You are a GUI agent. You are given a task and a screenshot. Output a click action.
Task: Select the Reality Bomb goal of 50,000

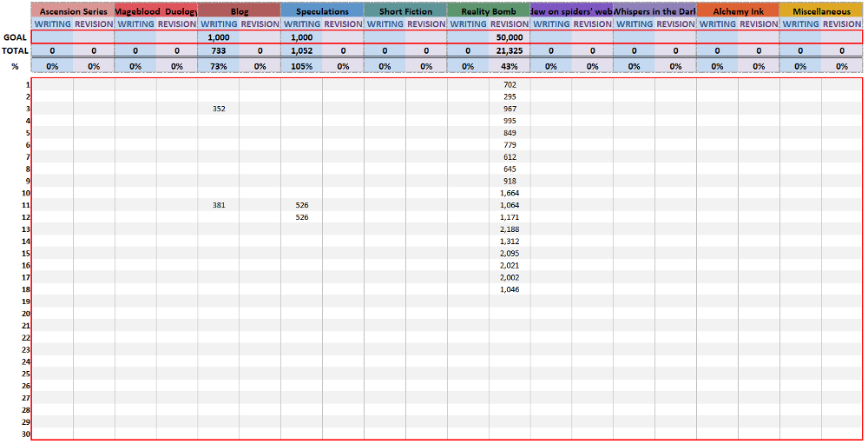pos(510,37)
